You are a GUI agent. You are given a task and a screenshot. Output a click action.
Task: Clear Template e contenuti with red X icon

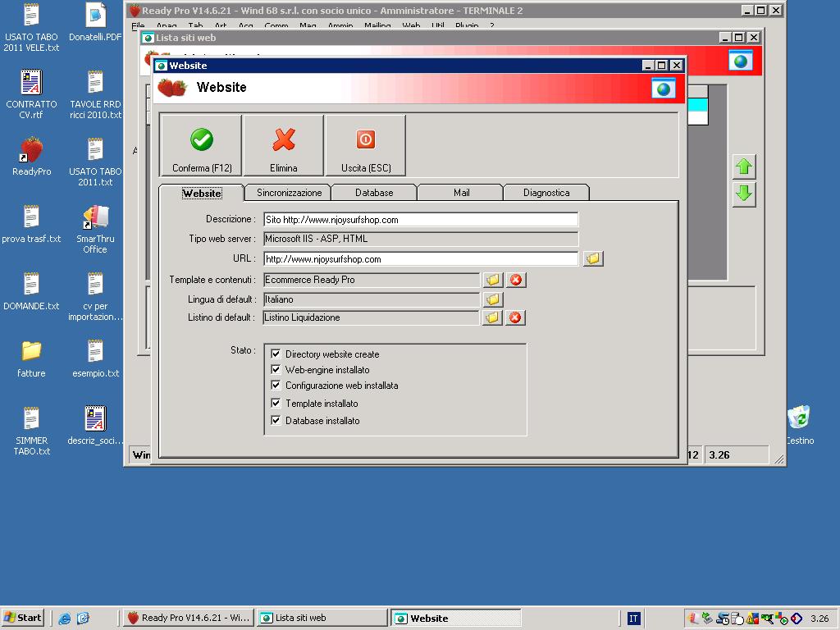click(515, 280)
